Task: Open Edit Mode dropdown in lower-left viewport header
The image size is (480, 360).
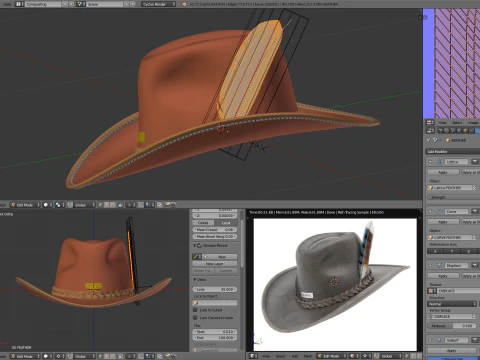Action: [x=25, y=356]
